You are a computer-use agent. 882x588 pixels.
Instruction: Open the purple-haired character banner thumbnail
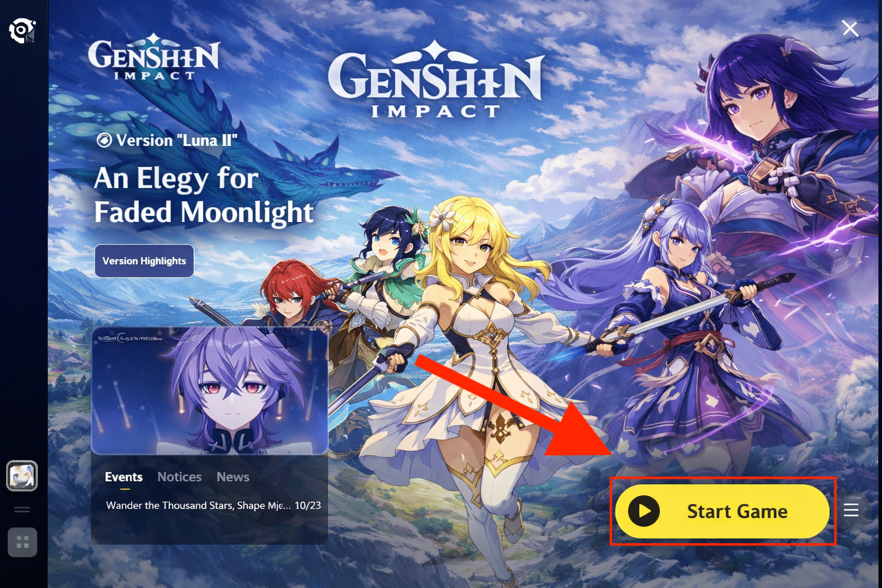(210, 391)
